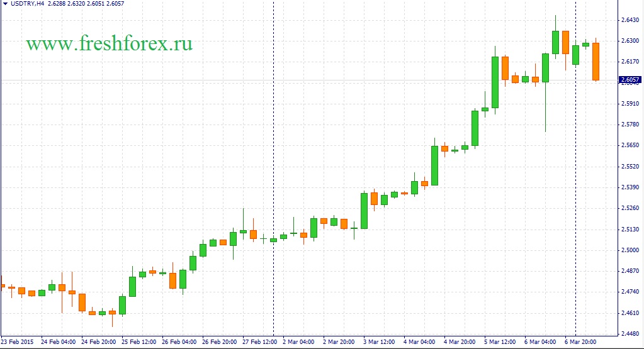The width and height of the screenshot is (644, 349).
Task: Click the 2 Mar 04:00 time label
Action: coord(300,343)
